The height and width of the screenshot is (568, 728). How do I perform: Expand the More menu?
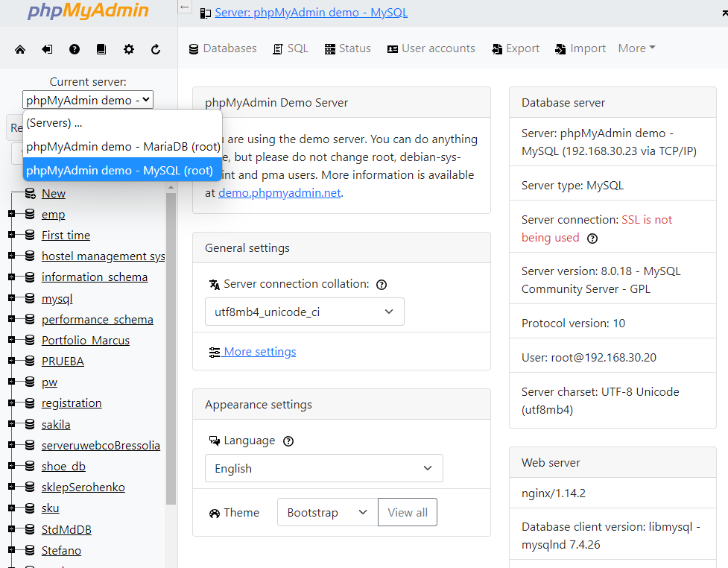pos(636,48)
